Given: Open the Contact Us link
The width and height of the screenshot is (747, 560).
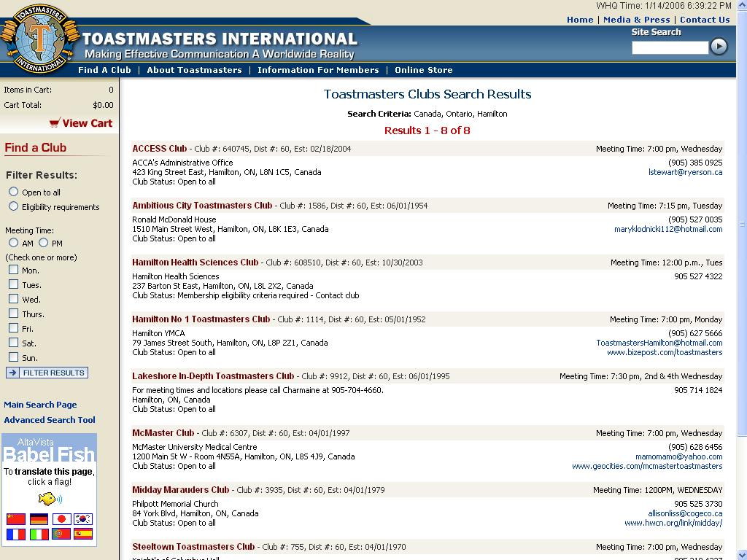Looking at the screenshot, I should [705, 20].
